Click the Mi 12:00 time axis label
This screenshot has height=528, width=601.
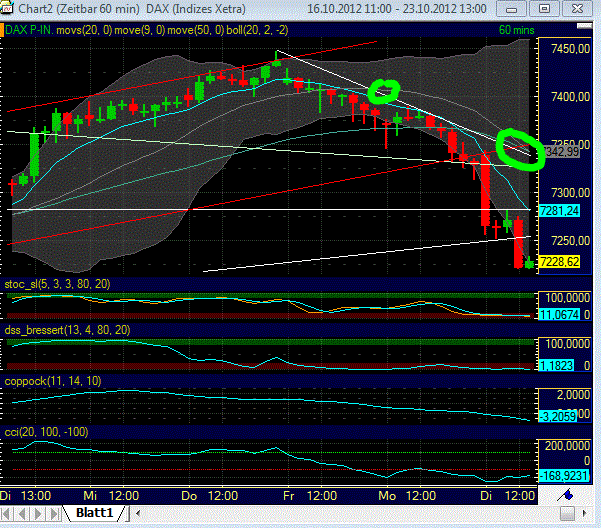(111, 496)
